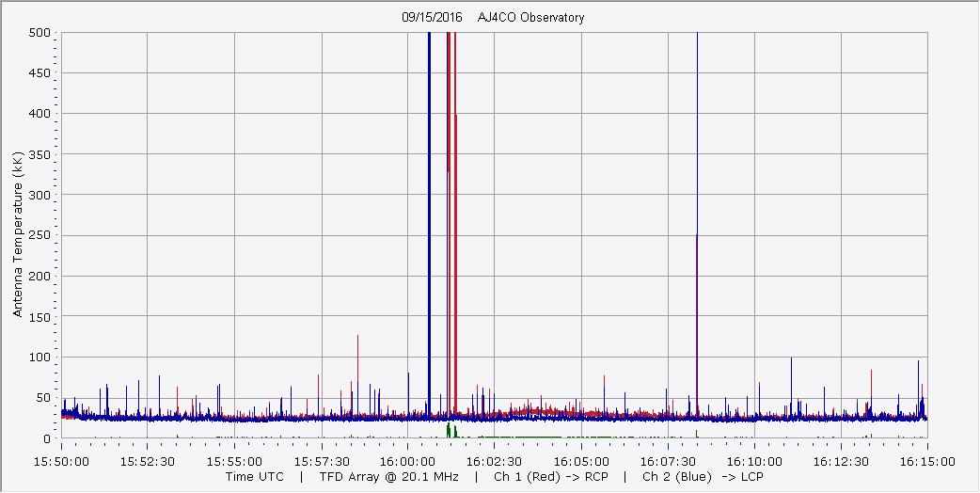Click the 16:10:00 time label
980x493 pixels.
[x=754, y=462]
